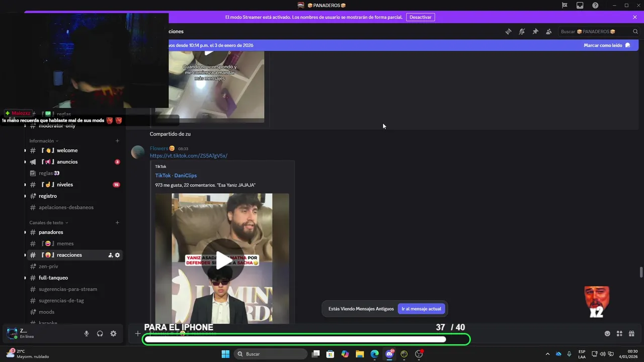The image size is (644, 362).
Task: Open the zen-priv channel
Action: pyautogui.click(x=74, y=266)
